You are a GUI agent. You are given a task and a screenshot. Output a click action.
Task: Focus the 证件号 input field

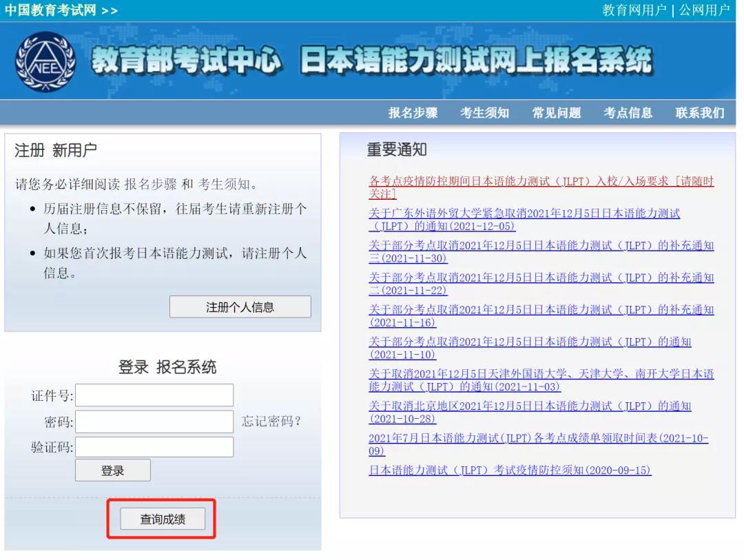point(154,395)
